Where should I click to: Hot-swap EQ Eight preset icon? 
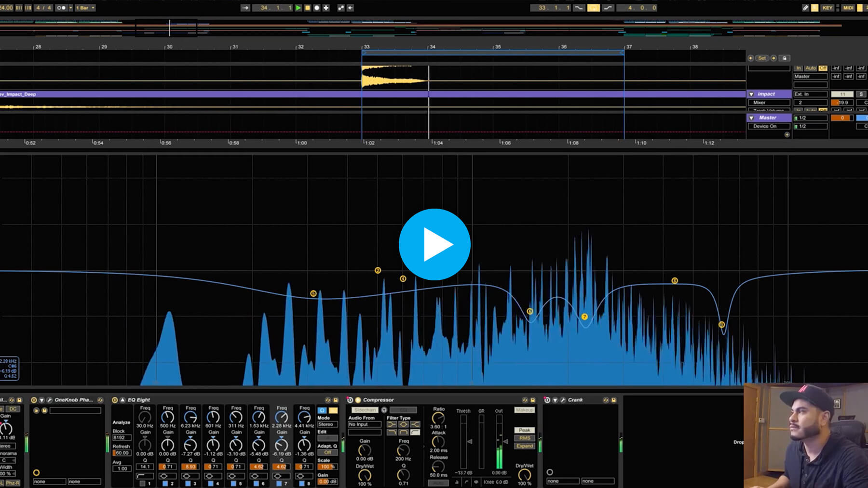click(x=328, y=400)
